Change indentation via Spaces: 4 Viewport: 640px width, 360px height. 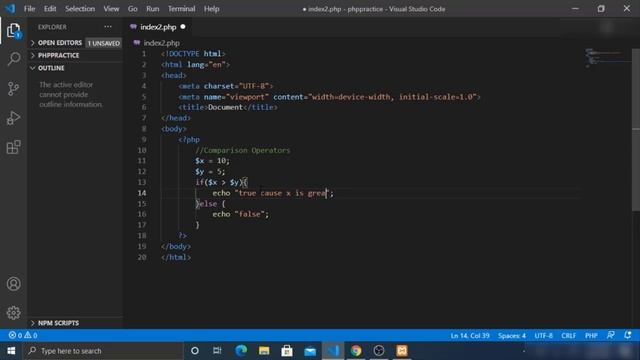point(512,336)
